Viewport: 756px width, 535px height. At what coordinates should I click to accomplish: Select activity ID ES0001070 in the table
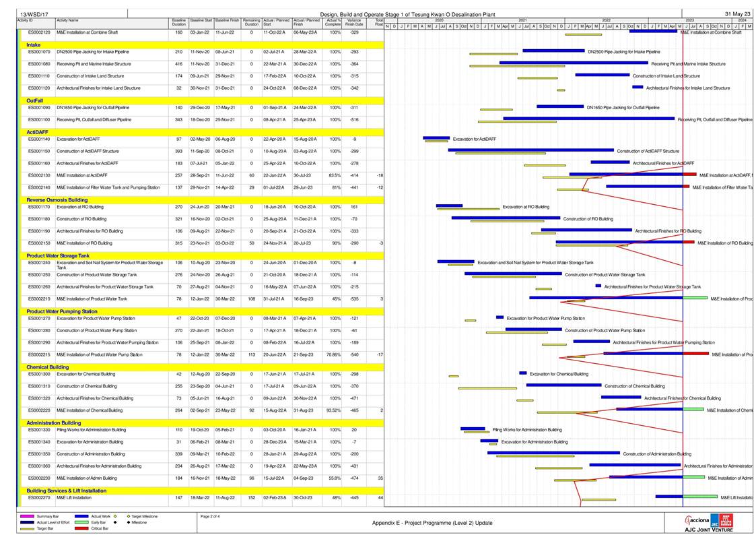[x=39, y=52]
